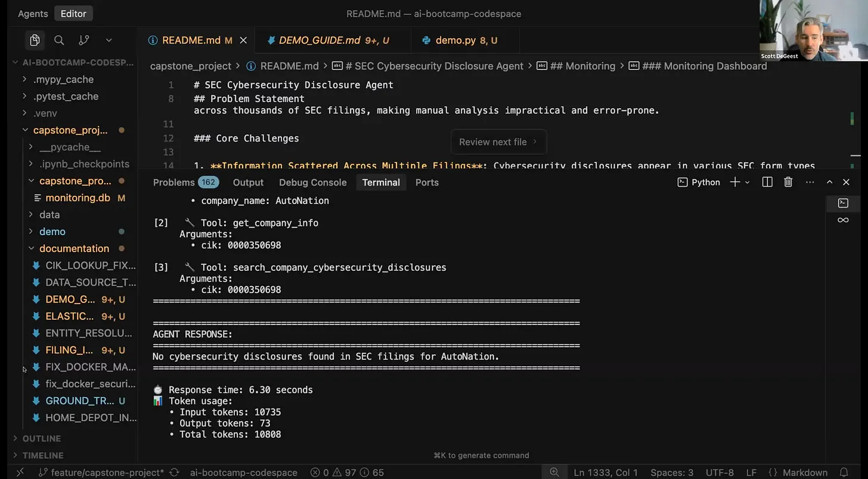This screenshot has height=479, width=868.
Task: Expand the OUTLINE section
Action: click(x=42, y=438)
